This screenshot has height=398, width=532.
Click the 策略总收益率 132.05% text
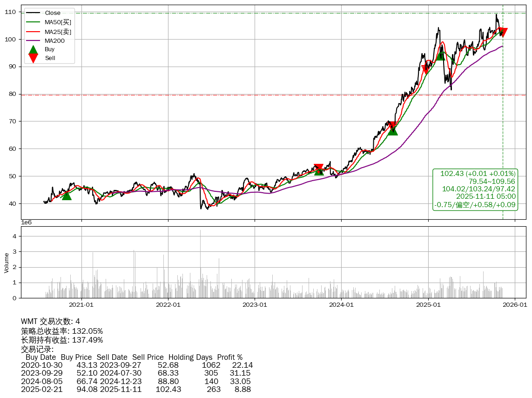[x=62, y=331]
